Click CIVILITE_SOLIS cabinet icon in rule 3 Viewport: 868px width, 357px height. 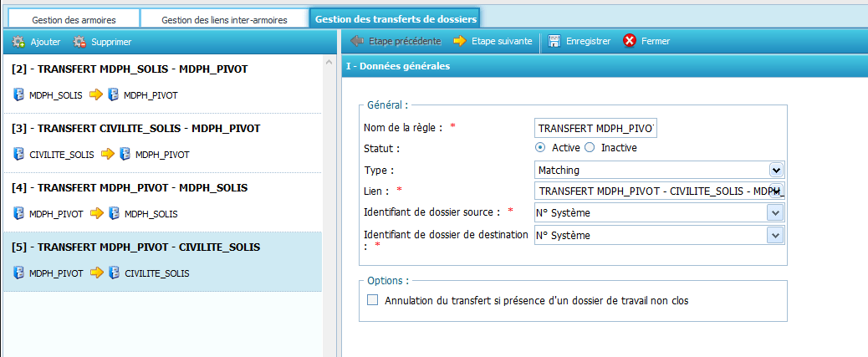coord(18,154)
